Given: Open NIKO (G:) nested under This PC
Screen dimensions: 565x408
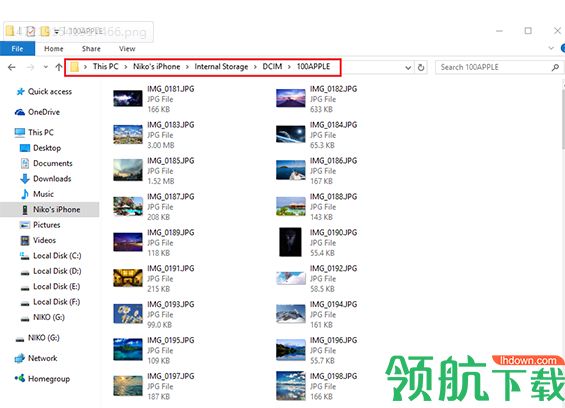Looking at the screenshot, I should point(43,318).
